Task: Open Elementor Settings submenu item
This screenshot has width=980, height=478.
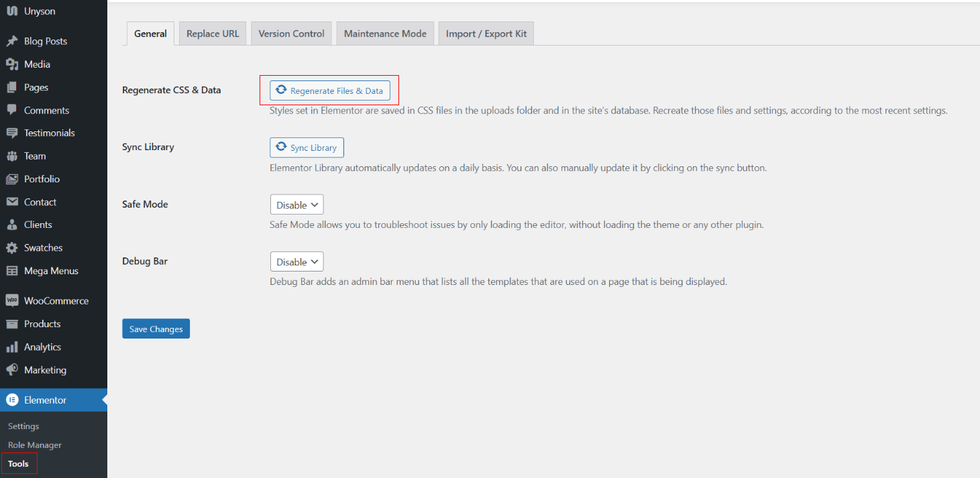Action: [23, 426]
